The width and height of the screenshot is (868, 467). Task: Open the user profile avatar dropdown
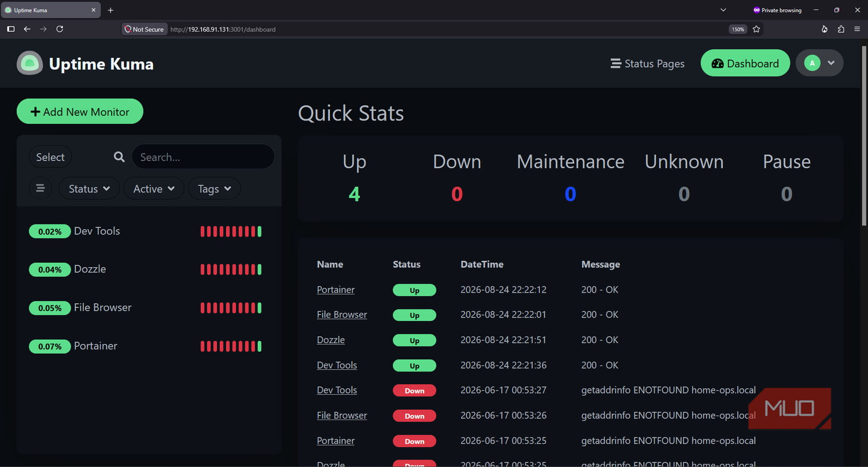pyautogui.click(x=819, y=63)
